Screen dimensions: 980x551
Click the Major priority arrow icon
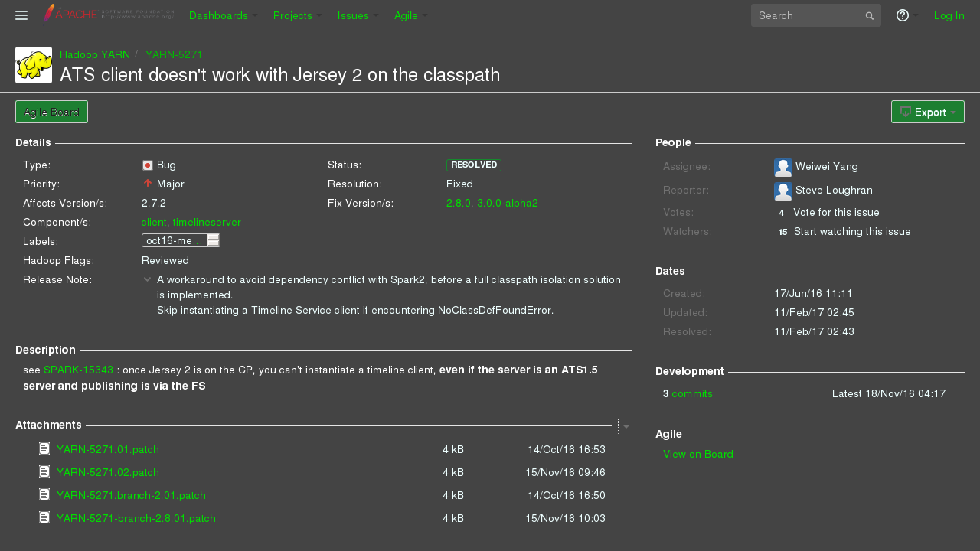click(148, 184)
